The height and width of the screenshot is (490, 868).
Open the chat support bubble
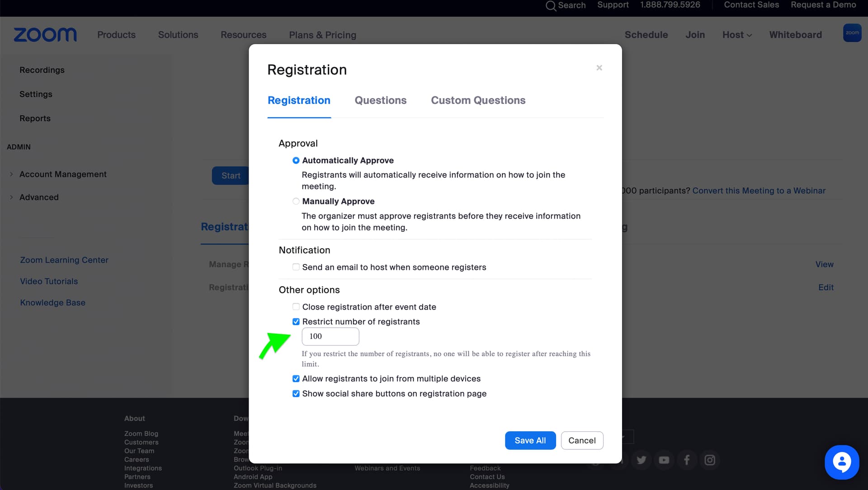pyautogui.click(x=841, y=462)
